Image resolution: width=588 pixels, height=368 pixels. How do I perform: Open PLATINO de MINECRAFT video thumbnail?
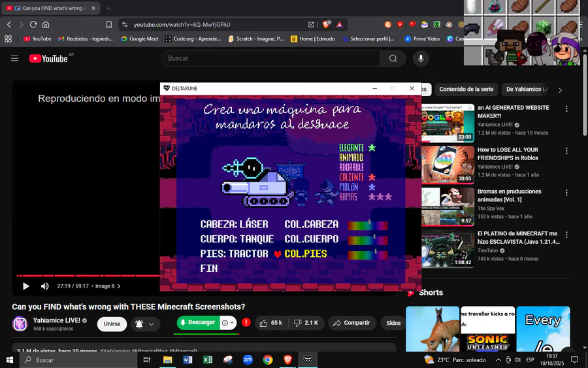[448, 248]
